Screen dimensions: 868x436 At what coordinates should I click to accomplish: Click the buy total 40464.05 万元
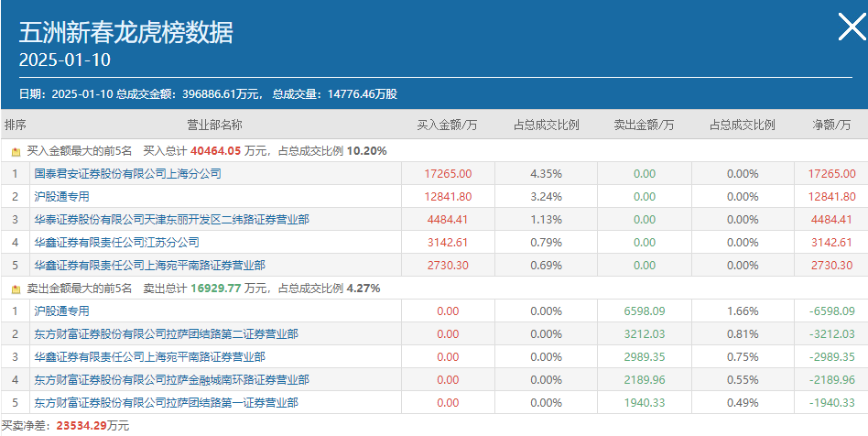[x=229, y=151]
